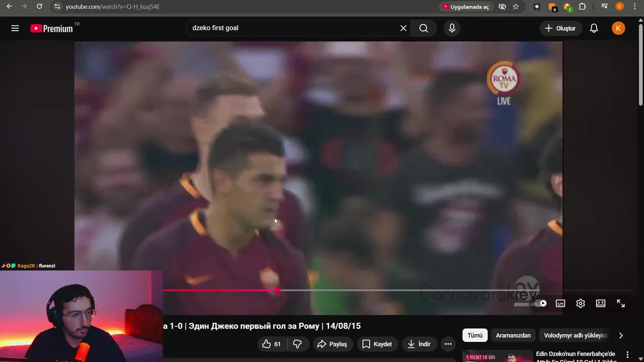Dislike the video with thumbs down
This screenshot has height=362, width=644.
[297, 344]
